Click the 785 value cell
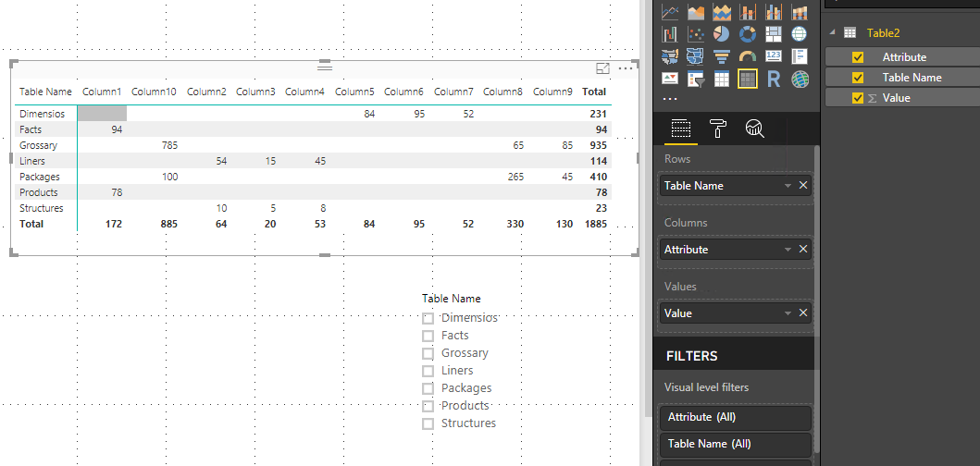 pyautogui.click(x=169, y=145)
